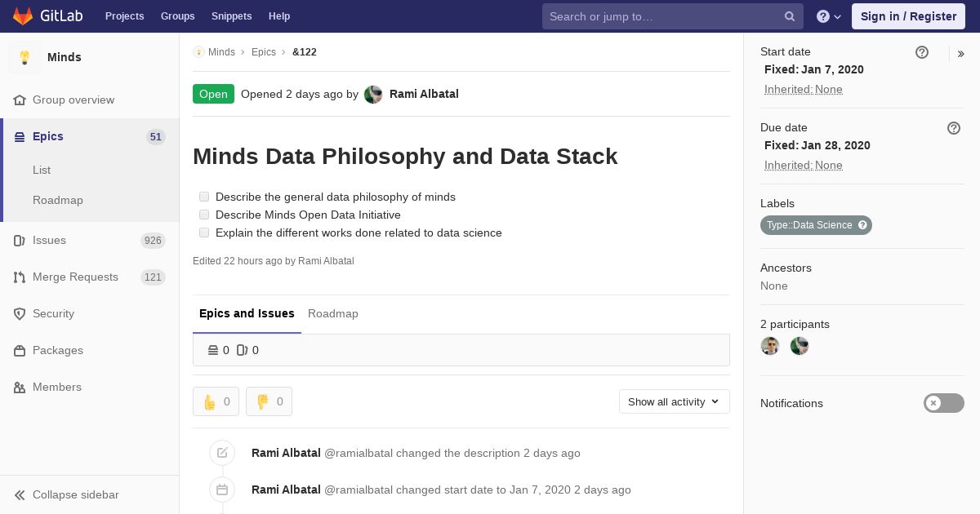Check 'Describe the general data philosophy of minds'
The width and height of the screenshot is (980, 514).
click(x=204, y=197)
